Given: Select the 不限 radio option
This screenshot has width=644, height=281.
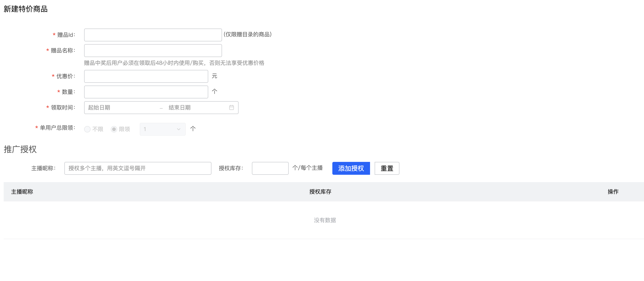Looking at the screenshot, I should click(87, 129).
